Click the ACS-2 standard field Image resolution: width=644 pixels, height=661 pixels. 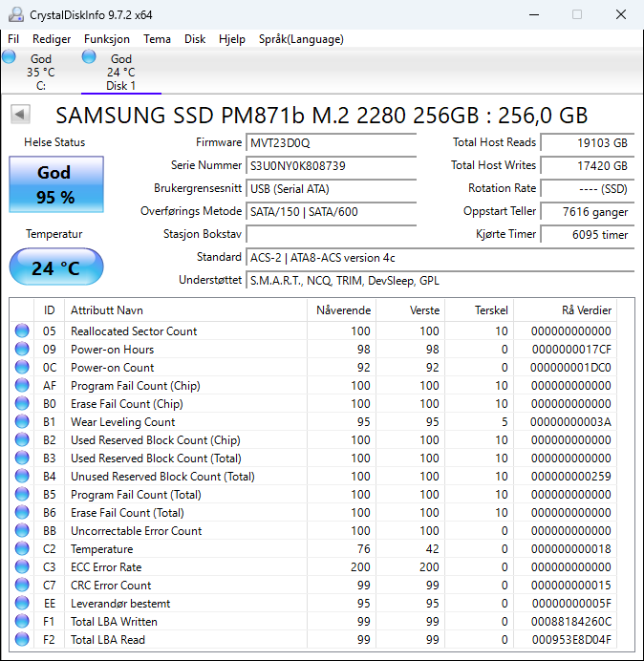(440, 258)
